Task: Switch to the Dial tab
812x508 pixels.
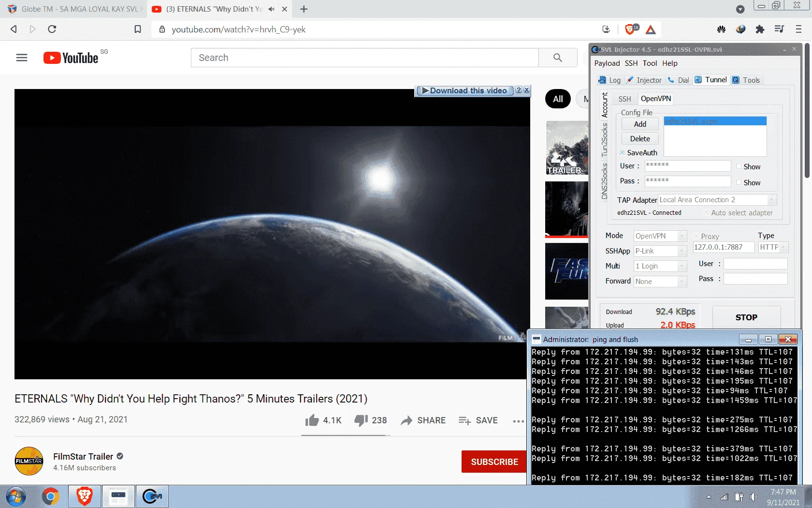Action: click(679, 80)
